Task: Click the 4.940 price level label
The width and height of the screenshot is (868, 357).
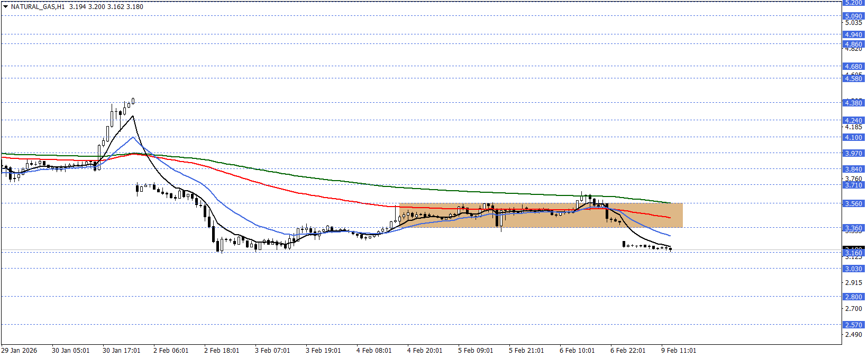Action: (853, 34)
